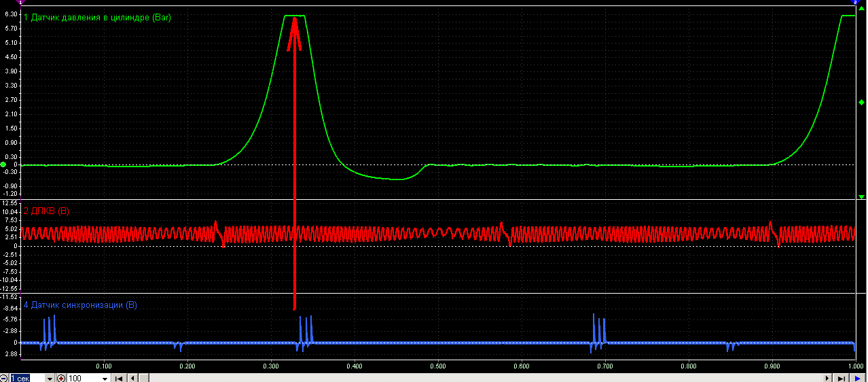
Task: Click the horizontal scrollbar thumb
Action: coord(143,378)
